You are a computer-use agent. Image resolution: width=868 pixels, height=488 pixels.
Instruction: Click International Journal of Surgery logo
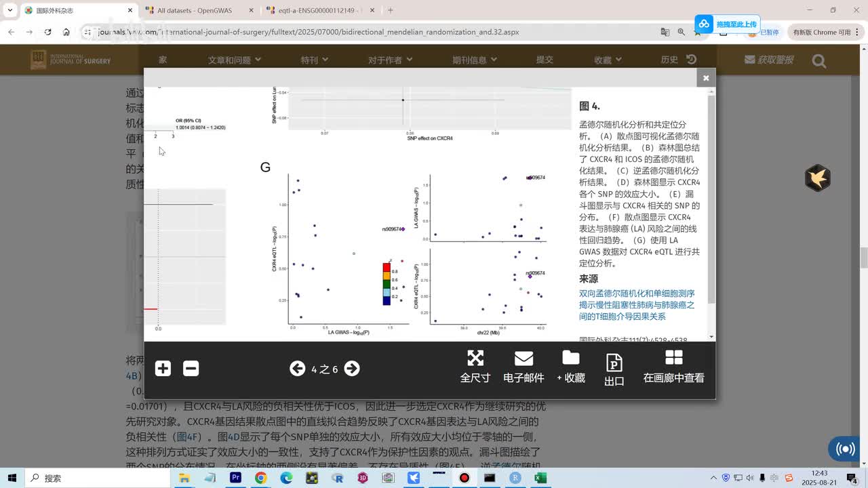click(71, 60)
